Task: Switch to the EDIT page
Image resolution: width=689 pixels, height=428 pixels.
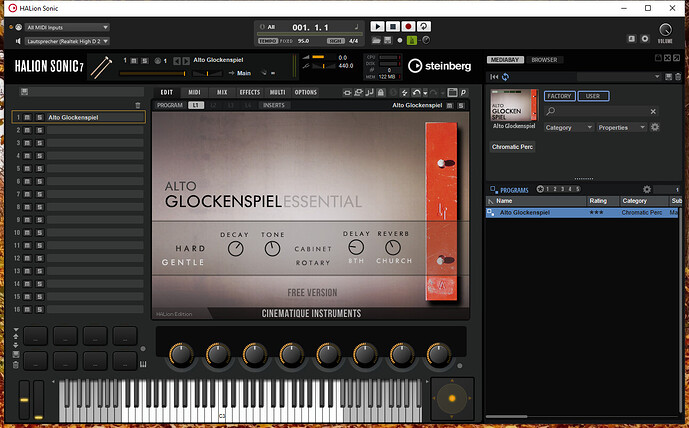Action: [x=167, y=92]
